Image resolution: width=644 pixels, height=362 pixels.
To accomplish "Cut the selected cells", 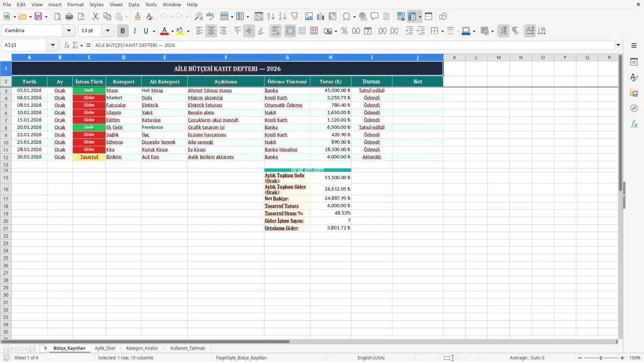I will click(x=96, y=17).
